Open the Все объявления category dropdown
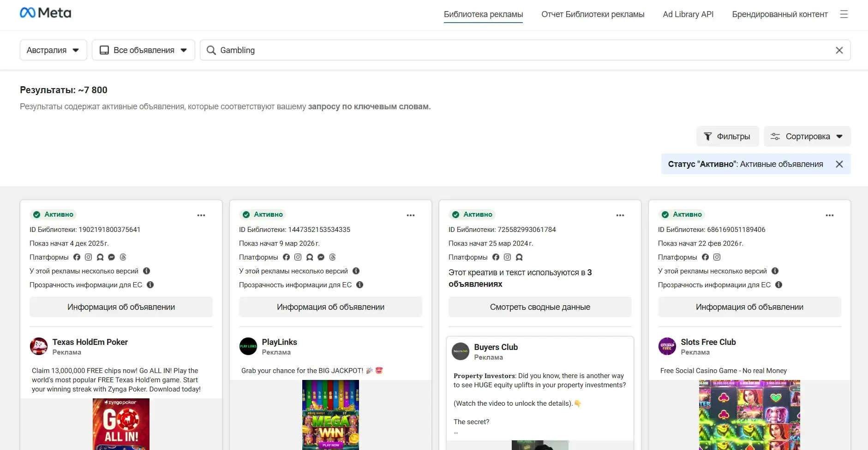 (x=143, y=50)
